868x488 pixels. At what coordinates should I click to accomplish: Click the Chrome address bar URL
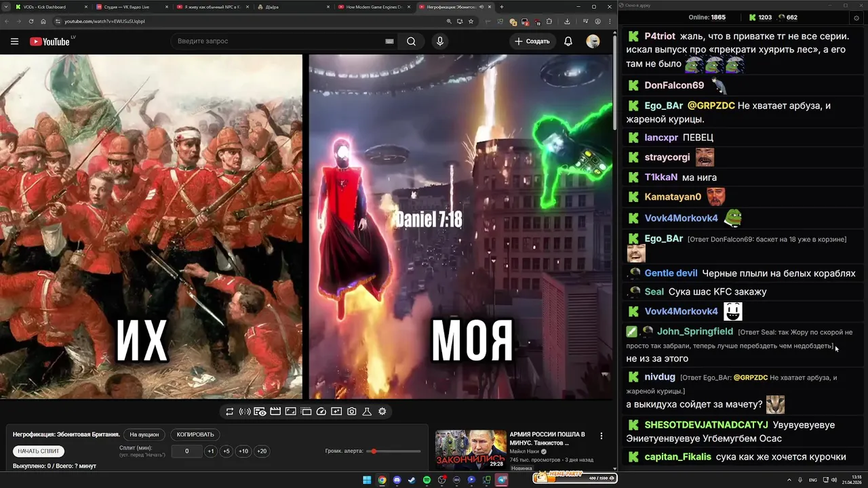[x=104, y=21]
